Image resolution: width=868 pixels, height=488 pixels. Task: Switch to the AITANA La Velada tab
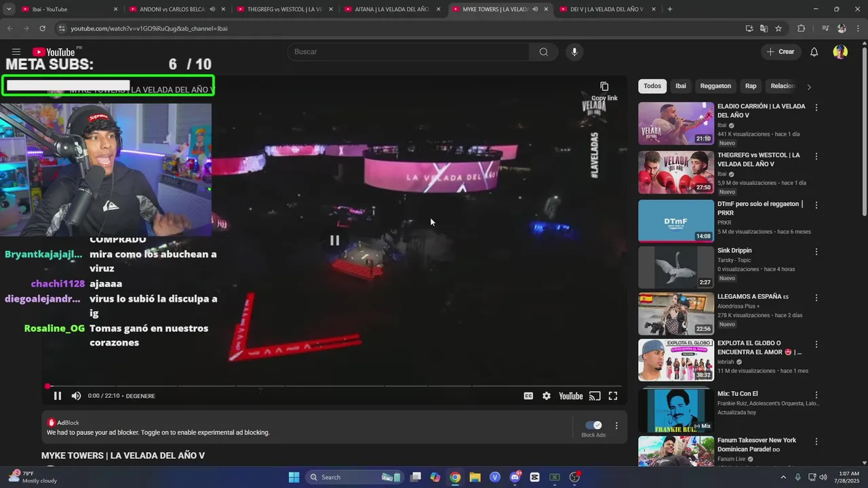[x=393, y=9]
